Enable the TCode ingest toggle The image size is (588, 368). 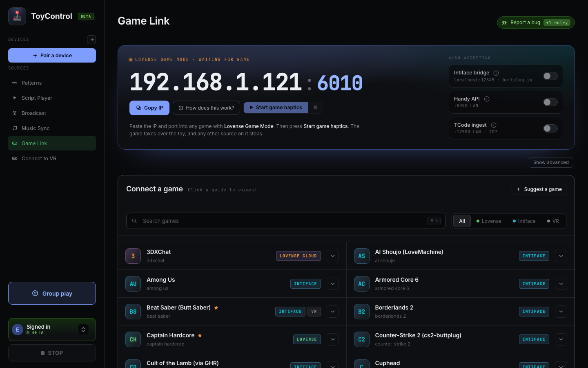click(550, 128)
